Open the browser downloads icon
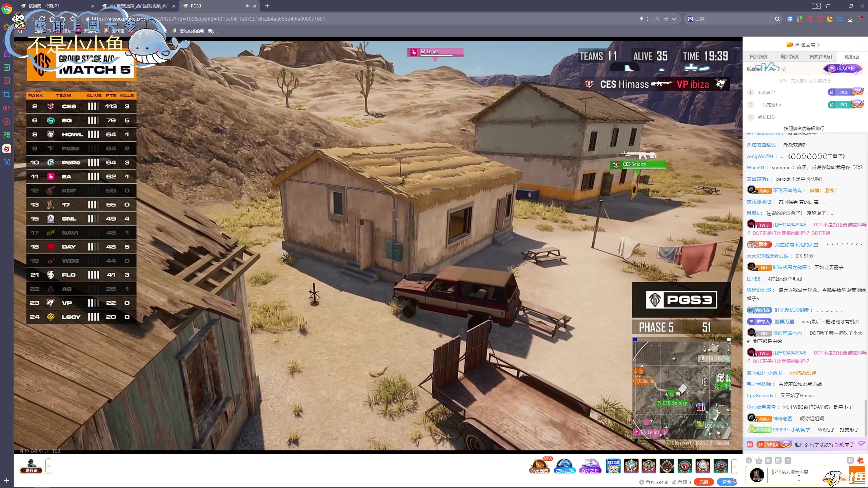The height and width of the screenshot is (488, 868). (x=850, y=19)
